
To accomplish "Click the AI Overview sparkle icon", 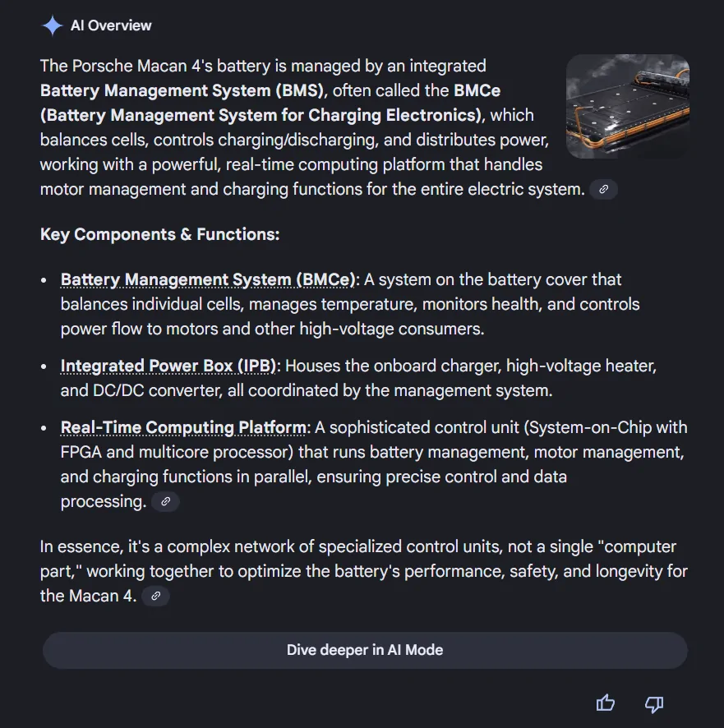I will coord(53,25).
